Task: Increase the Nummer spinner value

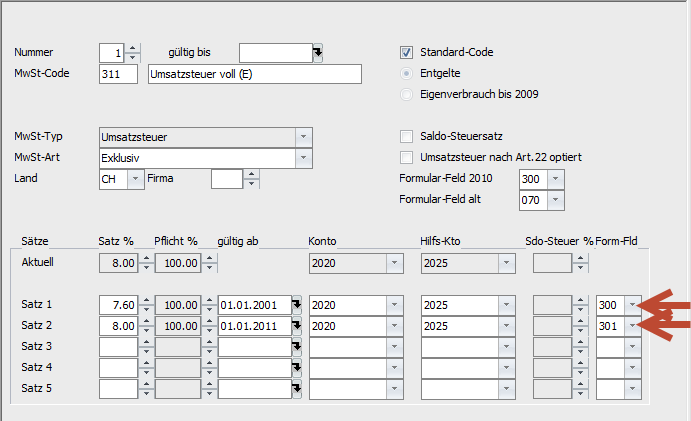Action: [x=133, y=48]
